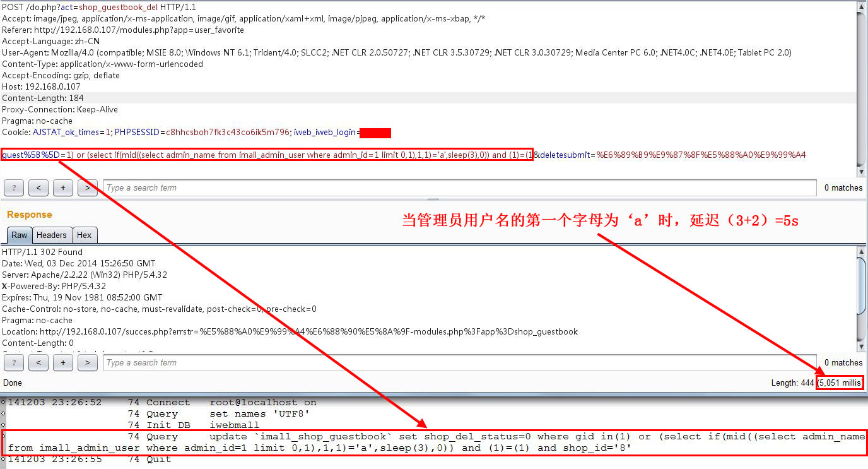Screen dimensions: 868x469
Task: Click the response pane scrollbar down arrow
Action: 862,346
